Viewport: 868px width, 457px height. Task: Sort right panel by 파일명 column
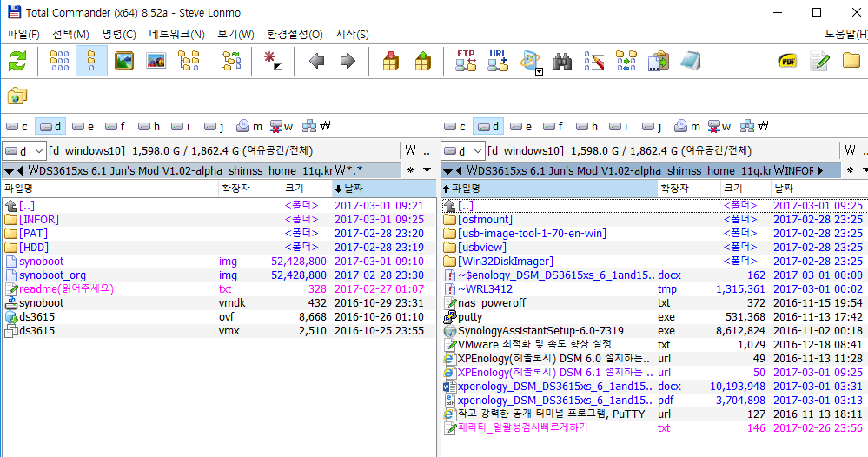549,189
